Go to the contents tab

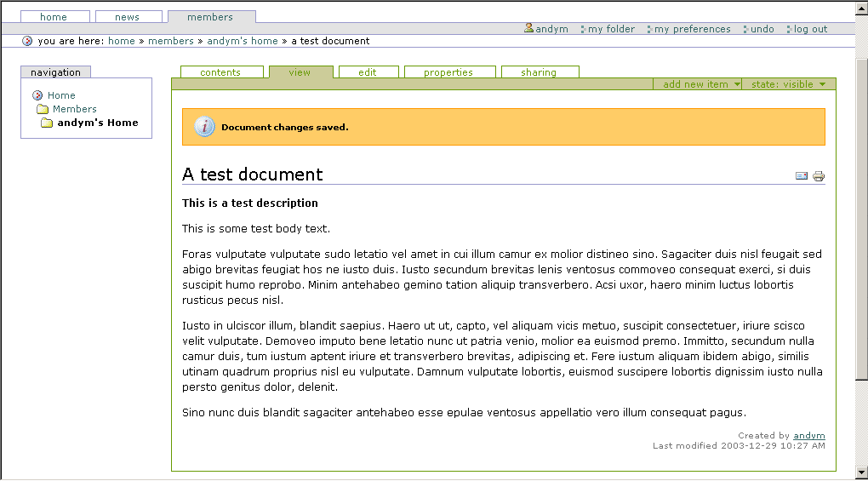220,72
